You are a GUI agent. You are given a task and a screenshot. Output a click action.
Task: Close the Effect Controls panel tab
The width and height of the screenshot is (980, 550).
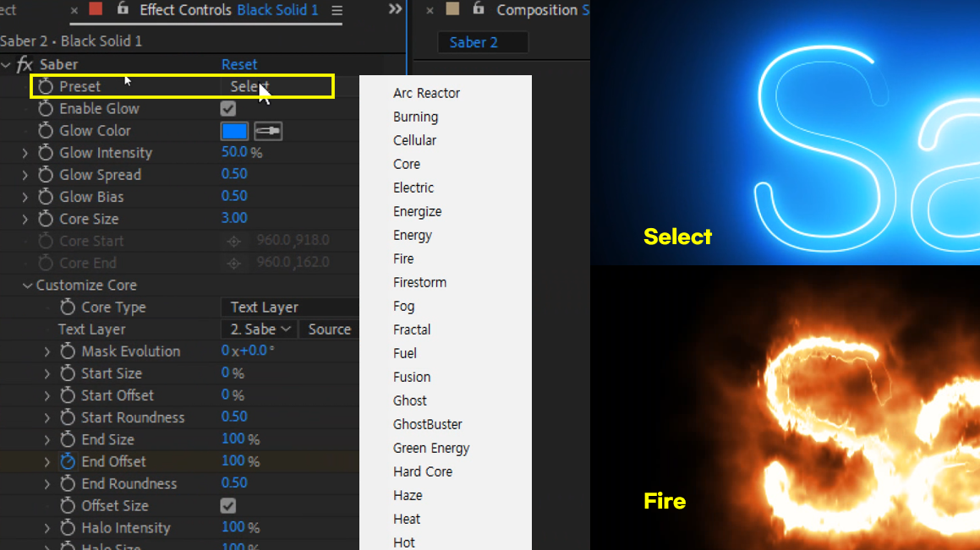[74, 11]
